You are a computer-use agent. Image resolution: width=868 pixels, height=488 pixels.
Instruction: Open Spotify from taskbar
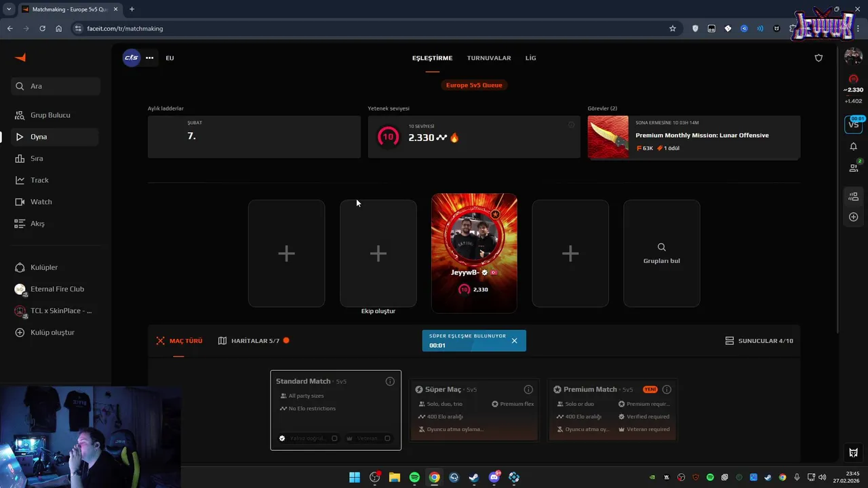(x=414, y=477)
